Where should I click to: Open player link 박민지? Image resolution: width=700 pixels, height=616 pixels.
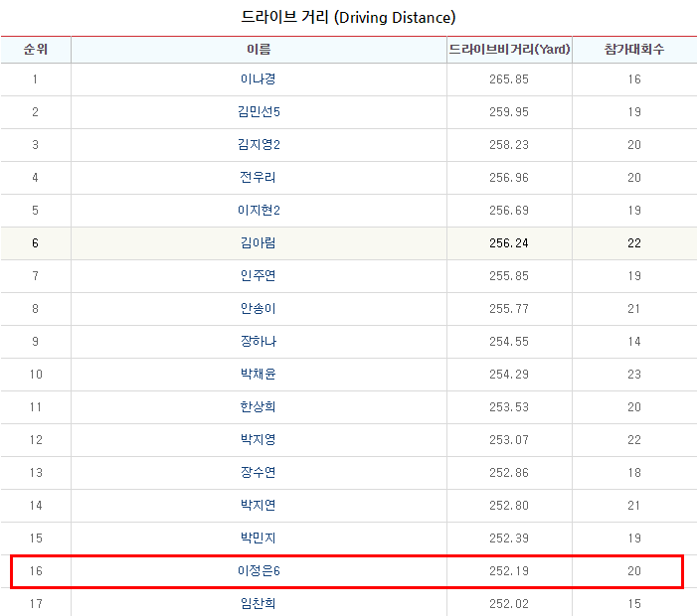(x=259, y=539)
